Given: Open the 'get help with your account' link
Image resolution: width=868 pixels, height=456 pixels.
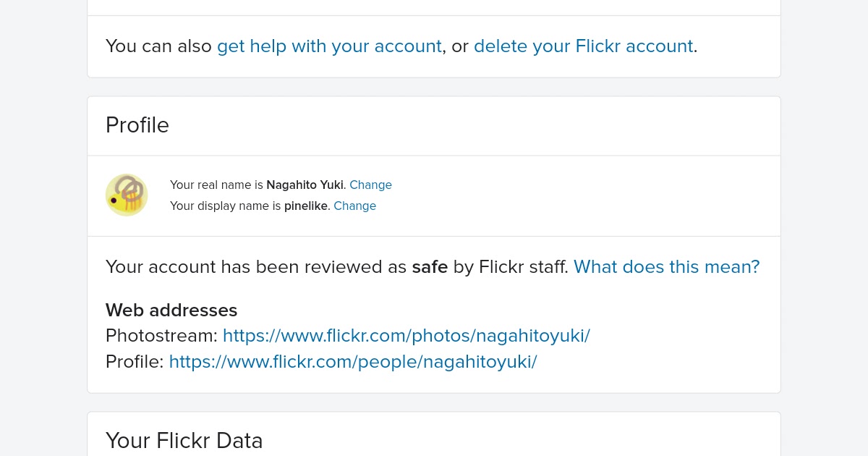Looking at the screenshot, I should [329, 46].
